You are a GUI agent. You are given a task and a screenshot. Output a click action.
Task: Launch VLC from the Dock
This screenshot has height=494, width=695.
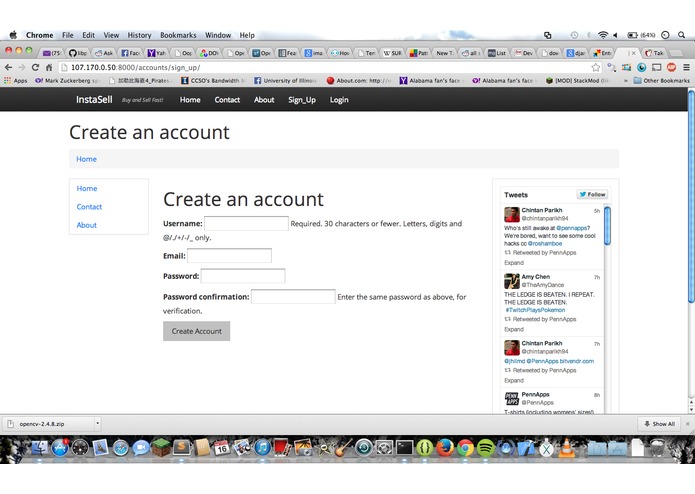(566, 448)
